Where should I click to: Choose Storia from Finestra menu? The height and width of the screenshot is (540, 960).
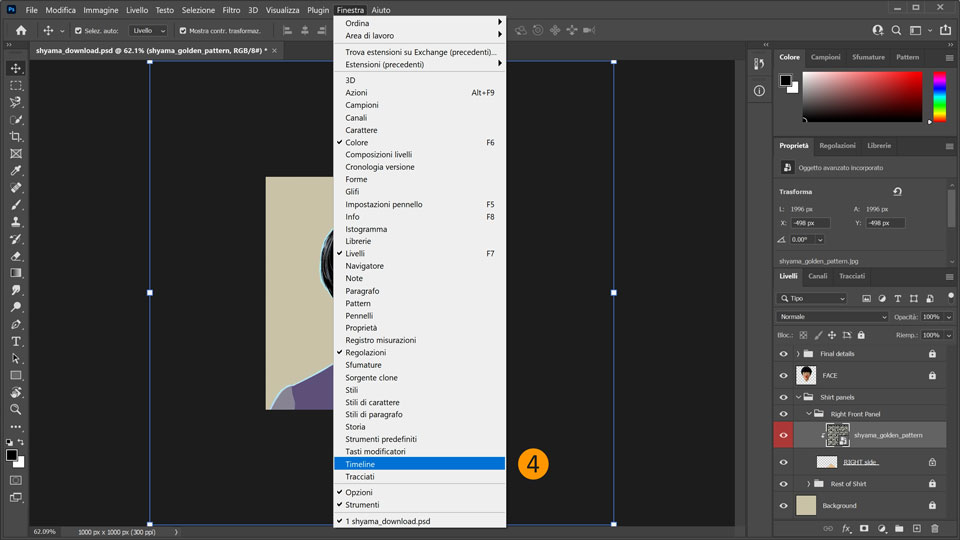(419, 427)
